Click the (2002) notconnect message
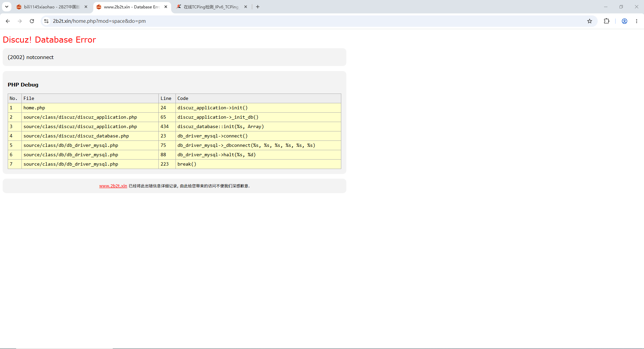Viewport: 644px width, 349px height. (31, 57)
